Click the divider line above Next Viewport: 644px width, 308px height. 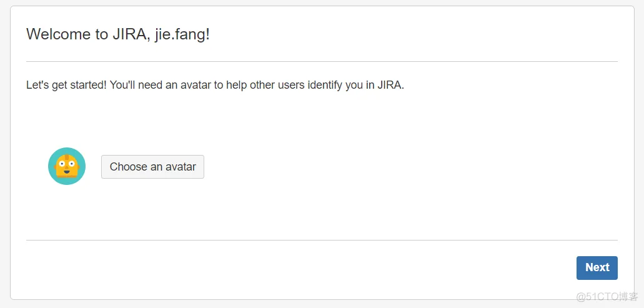coord(322,241)
